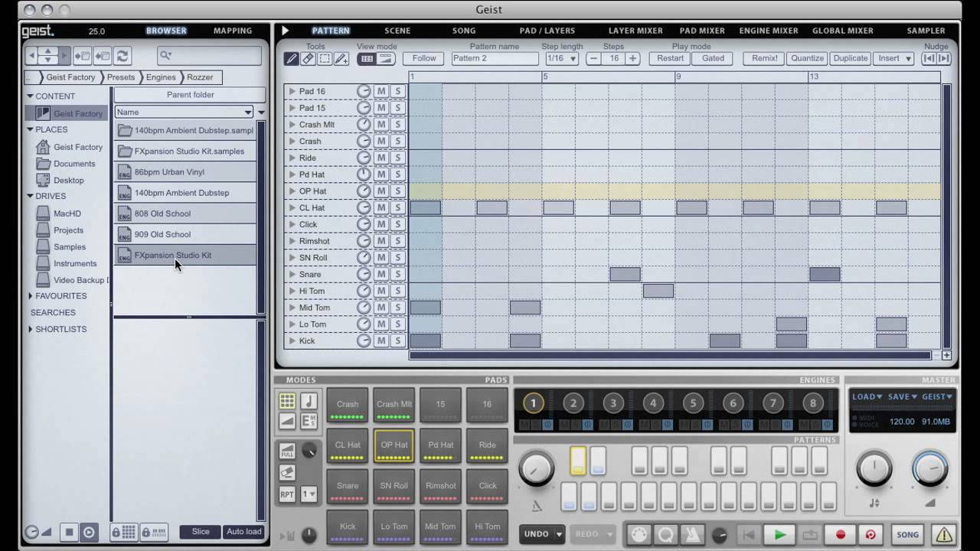Screen dimensions: 980x551
Task: Click the red loop record icon
Action: tap(871, 535)
